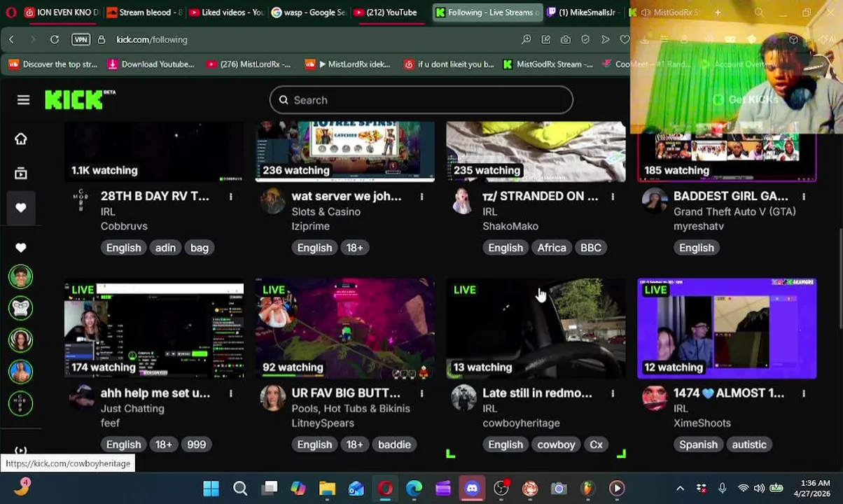
Task: Select the baddie tag
Action: [x=394, y=444]
